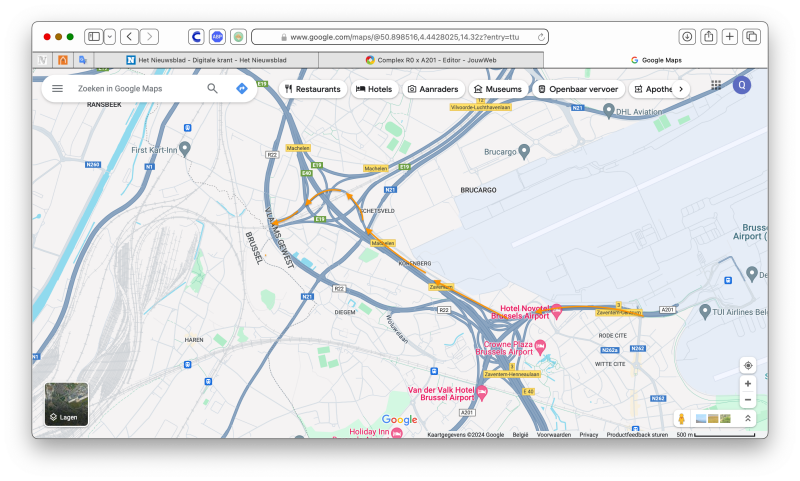This screenshot has width=800, height=481.
Task: Click the Holiday Inn hotel marker
Action: click(397, 433)
